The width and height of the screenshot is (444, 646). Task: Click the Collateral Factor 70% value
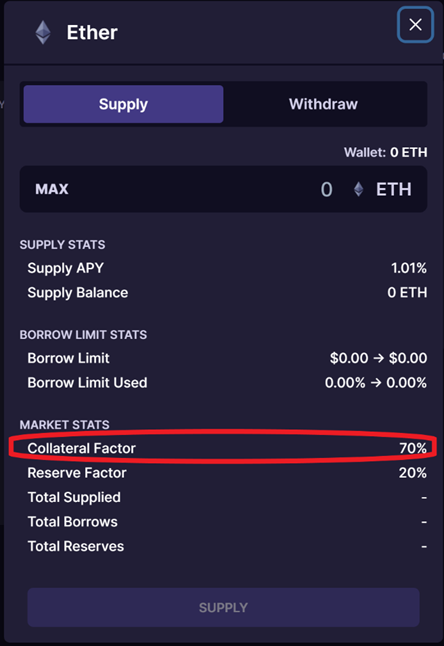[x=413, y=448]
